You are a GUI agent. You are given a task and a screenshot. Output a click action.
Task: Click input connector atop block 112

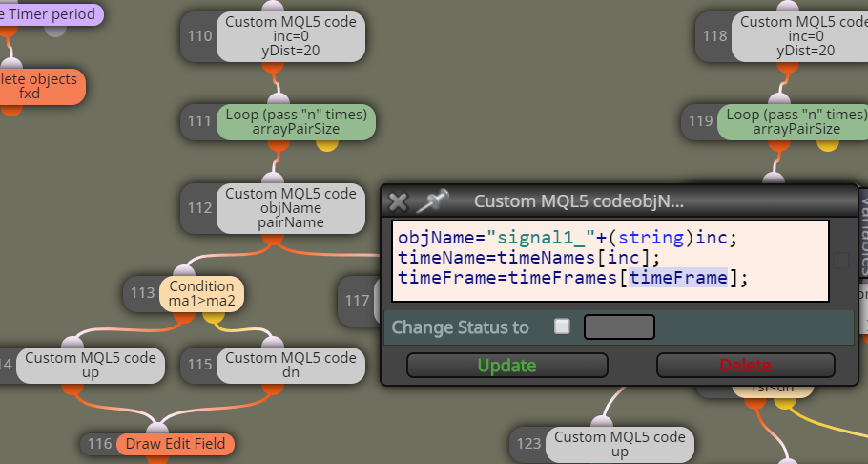(273, 179)
